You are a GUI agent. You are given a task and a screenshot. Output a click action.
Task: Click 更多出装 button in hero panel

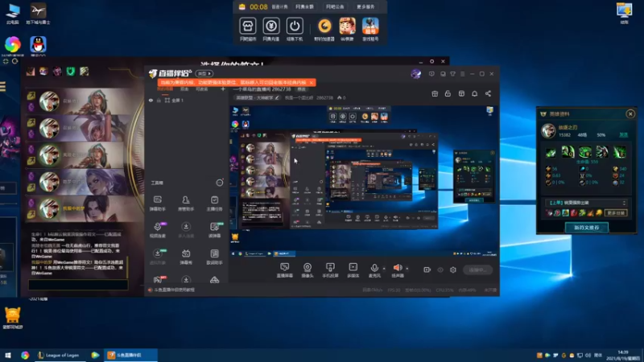point(616,212)
